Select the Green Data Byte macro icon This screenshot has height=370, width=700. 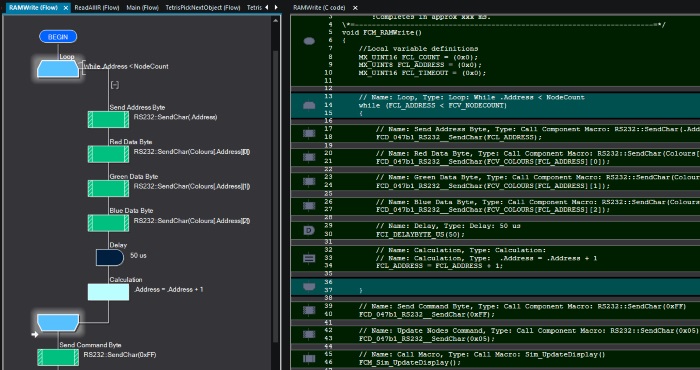coord(108,188)
